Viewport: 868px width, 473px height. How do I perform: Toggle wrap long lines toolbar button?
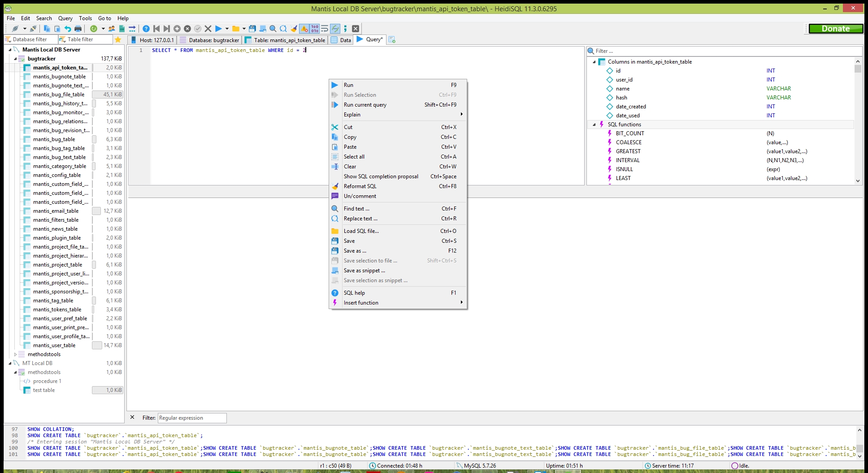[325, 29]
